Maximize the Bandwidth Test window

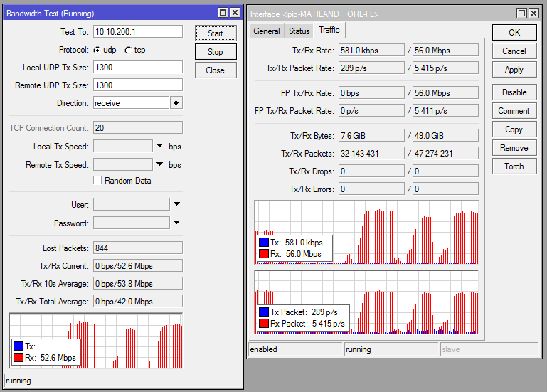(x=223, y=14)
